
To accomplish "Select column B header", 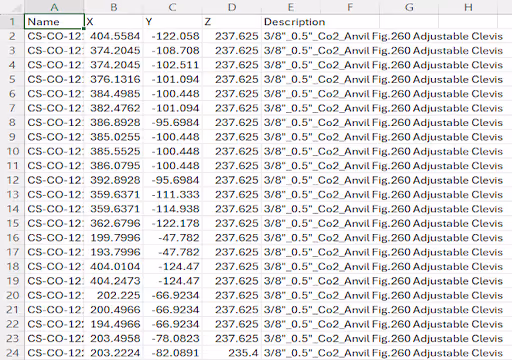I will click(x=113, y=7).
